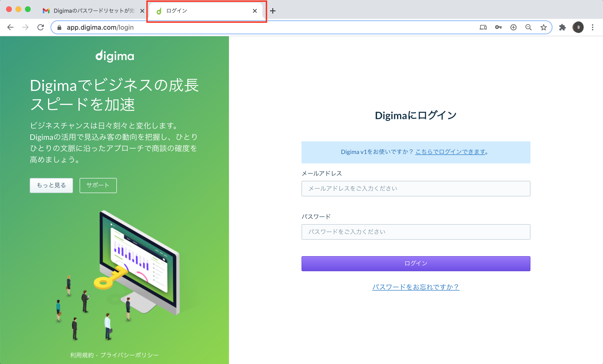Open the パスワードをお忘れですか？ link

point(416,287)
